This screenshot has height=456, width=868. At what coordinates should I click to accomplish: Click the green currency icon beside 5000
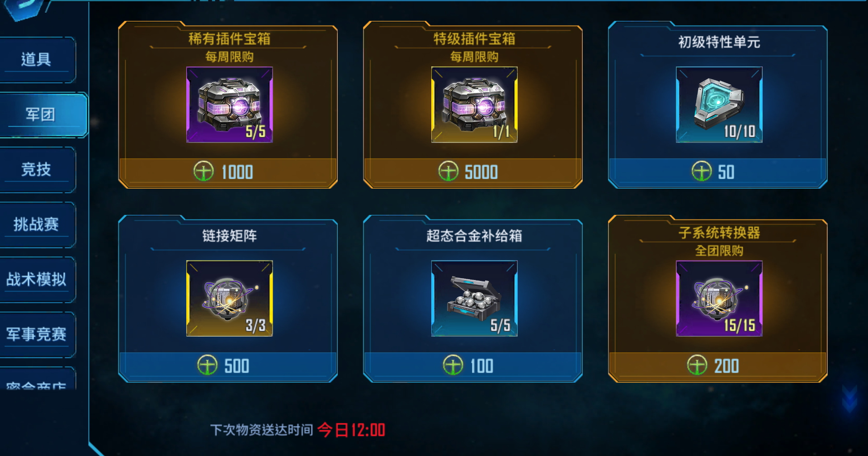(x=448, y=171)
